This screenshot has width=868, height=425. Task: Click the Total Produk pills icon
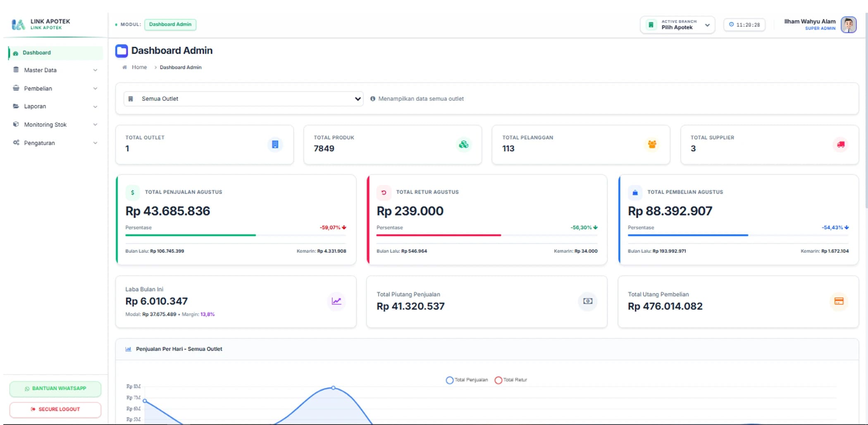click(x=464, y=145)
